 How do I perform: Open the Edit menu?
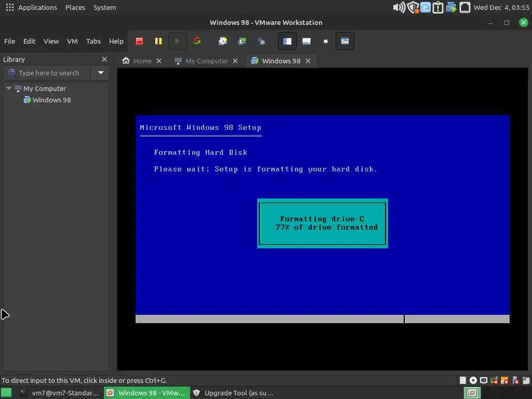coord(29,41)
